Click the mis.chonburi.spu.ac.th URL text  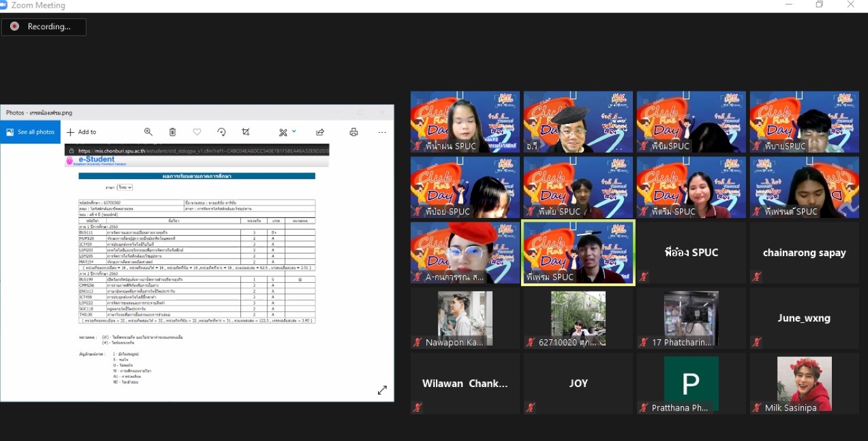point(202,151)
